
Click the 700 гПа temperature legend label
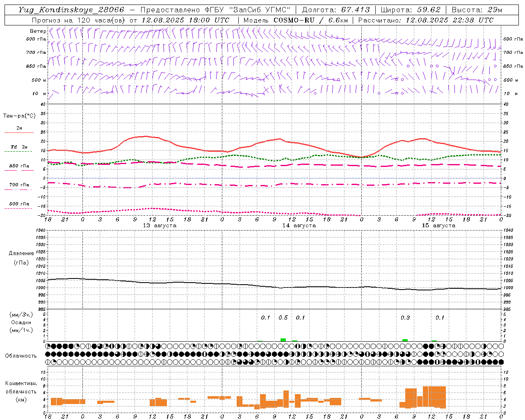[19, 185]
